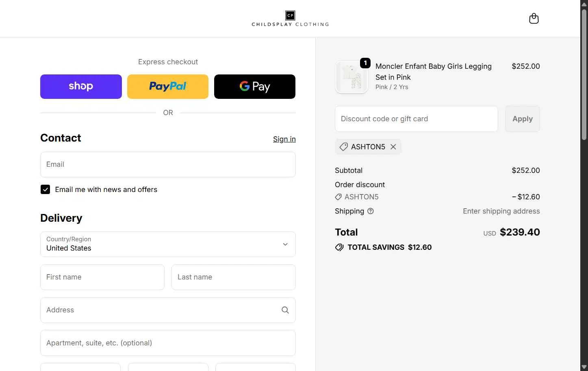Click the Total Savings tag icon
The width and height of the screenshot is (588, 371).
339,247
